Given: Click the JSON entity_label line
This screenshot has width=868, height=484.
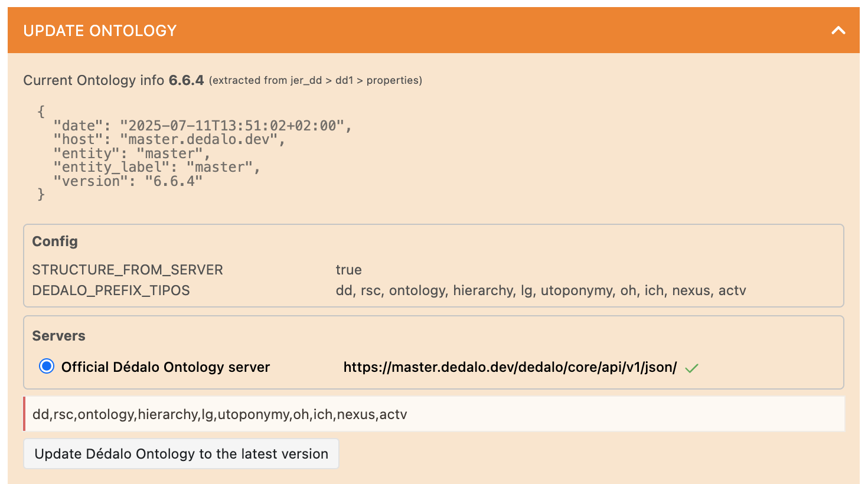Looking at the screenshot, I should 157,167.
